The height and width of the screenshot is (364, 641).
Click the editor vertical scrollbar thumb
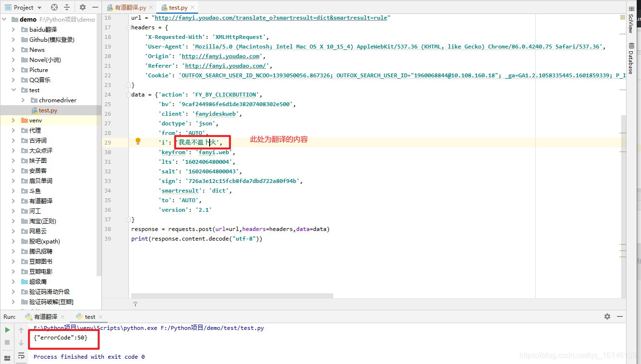tap(624, 206)
